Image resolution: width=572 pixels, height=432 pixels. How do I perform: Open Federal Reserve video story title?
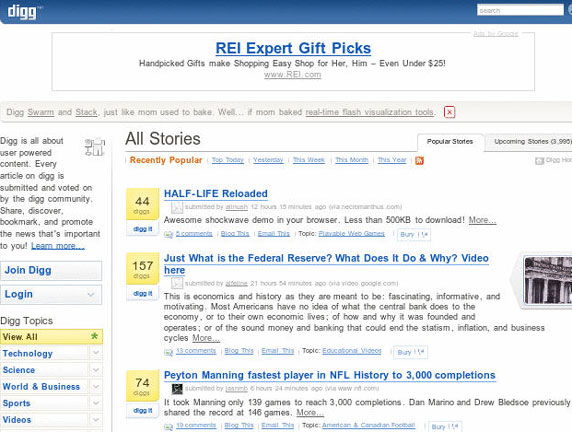click(x=326, y=264)
